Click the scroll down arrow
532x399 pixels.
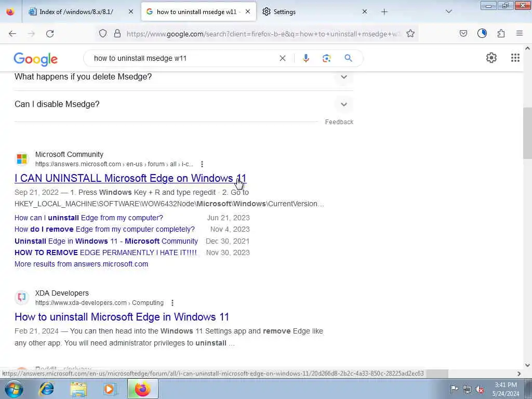pos(527,365)
